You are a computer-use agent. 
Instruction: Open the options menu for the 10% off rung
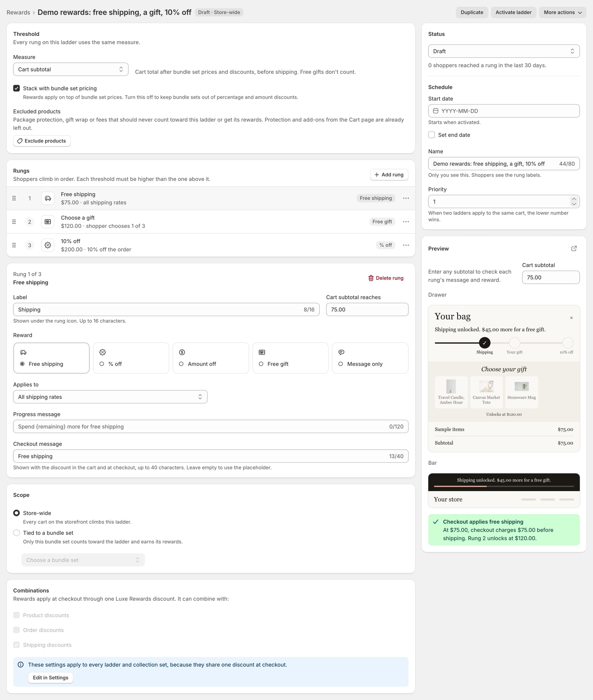point(406,245)
